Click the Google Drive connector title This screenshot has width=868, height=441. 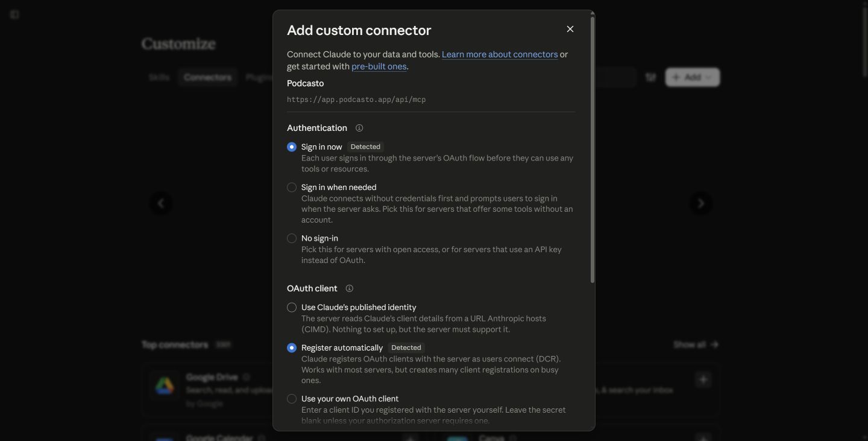click(212, 377)
